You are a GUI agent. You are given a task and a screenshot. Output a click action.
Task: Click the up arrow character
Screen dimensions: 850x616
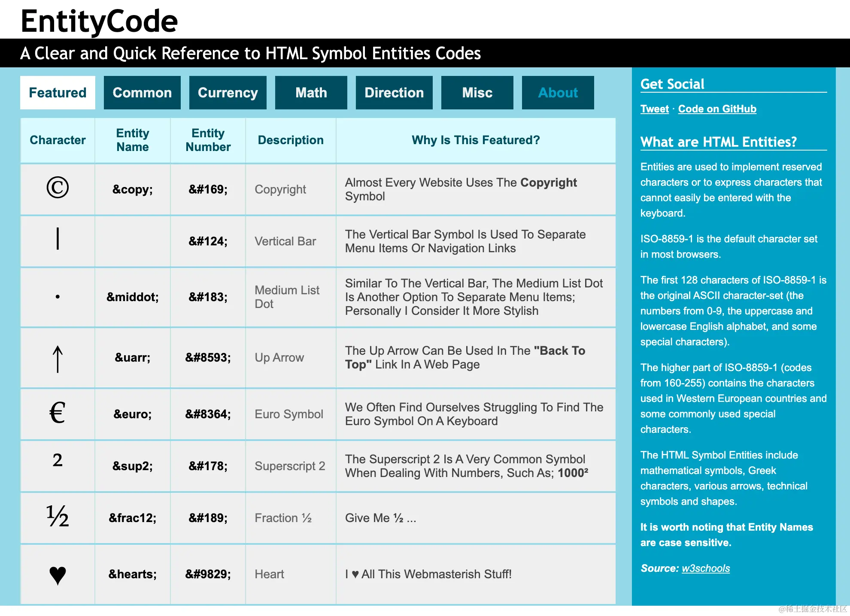click(x=58, y=359)
